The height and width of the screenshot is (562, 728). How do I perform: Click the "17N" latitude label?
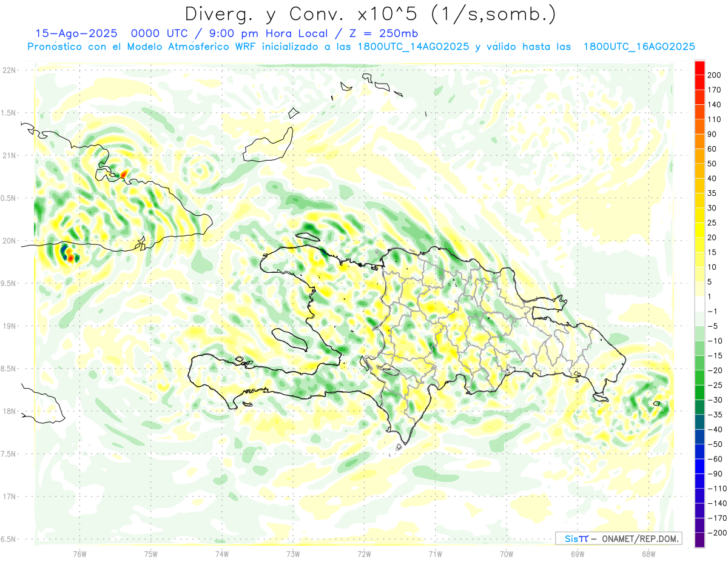[8, 497]
